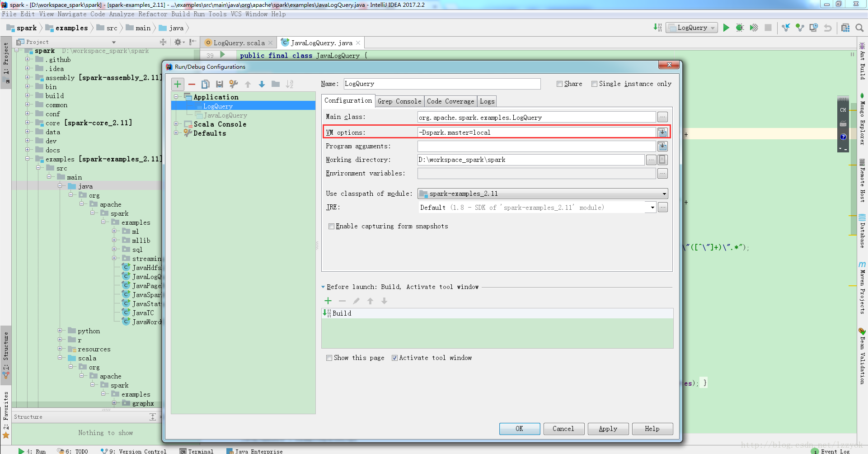Enable Single instance only checkbox
The width and height of the screenshot is (868, 454).
coord(594,84)
